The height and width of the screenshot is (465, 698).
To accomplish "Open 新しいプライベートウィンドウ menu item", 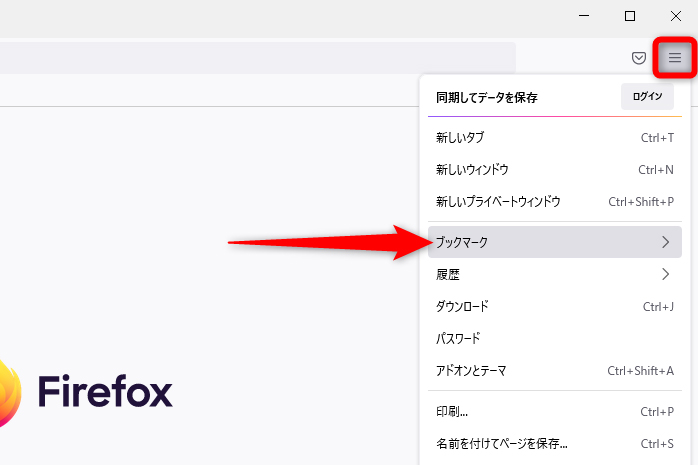I will 555,202.
